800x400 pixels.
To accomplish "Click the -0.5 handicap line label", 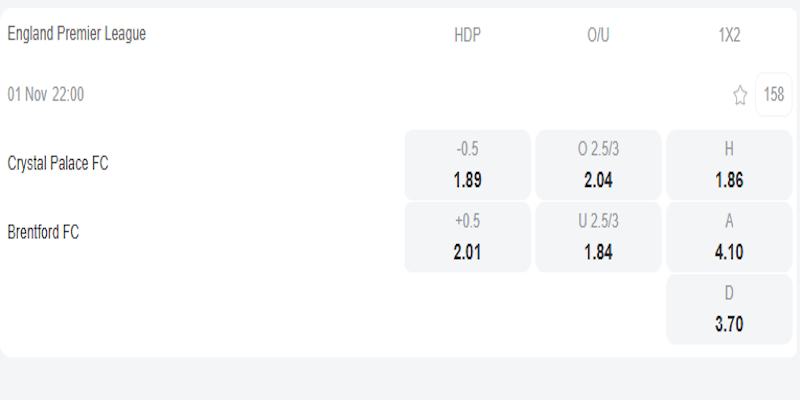I will (x=467, y=149).
